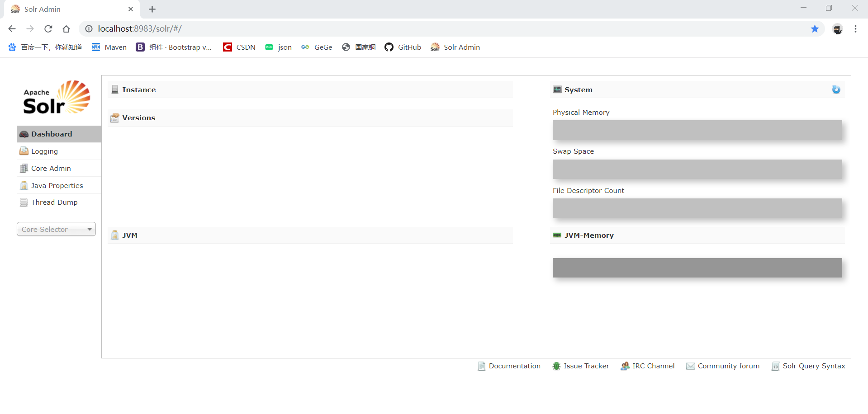This screenshot has width=868, height=414.
Task: Click the Java Properties jar icon
Action: click(24, 185)
